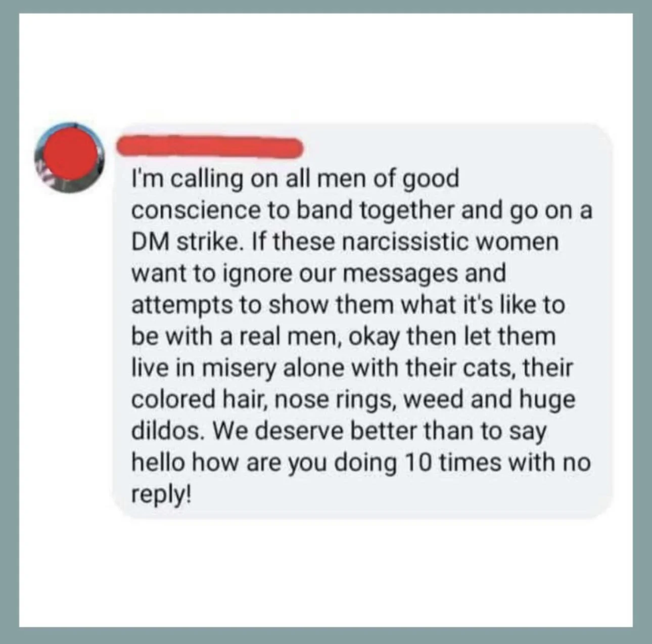Click the line 'I'm calling on all men of good'
This screenshot has width=652, height=644.
(x=296, y=179)
